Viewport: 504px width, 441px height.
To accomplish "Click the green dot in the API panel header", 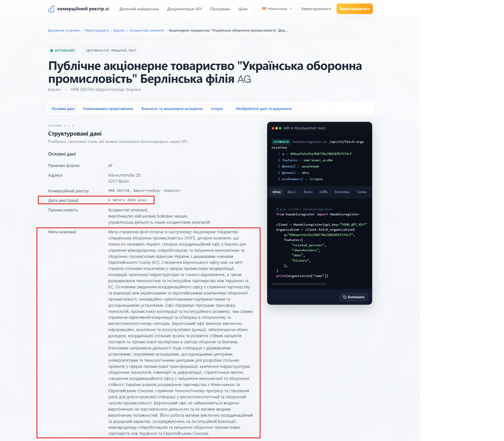I will point(280,128).
